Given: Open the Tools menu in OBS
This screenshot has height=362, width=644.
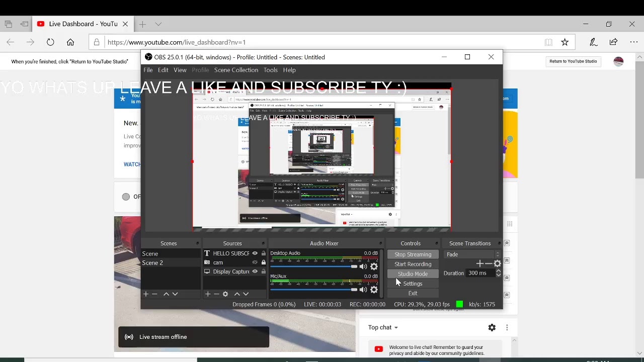Looking at the screenshot, I should pyautogui.click(x=271, y=70).
